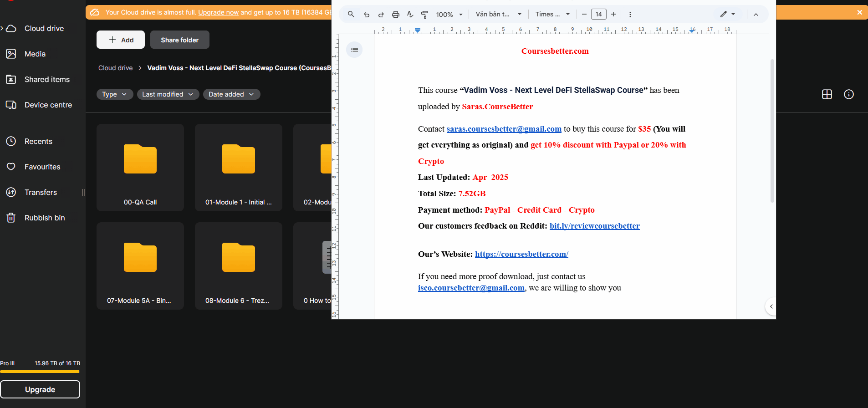This screenshot has width=868, height=408.
Task: Click the redo arrow icon
Action: click(381, 15)
